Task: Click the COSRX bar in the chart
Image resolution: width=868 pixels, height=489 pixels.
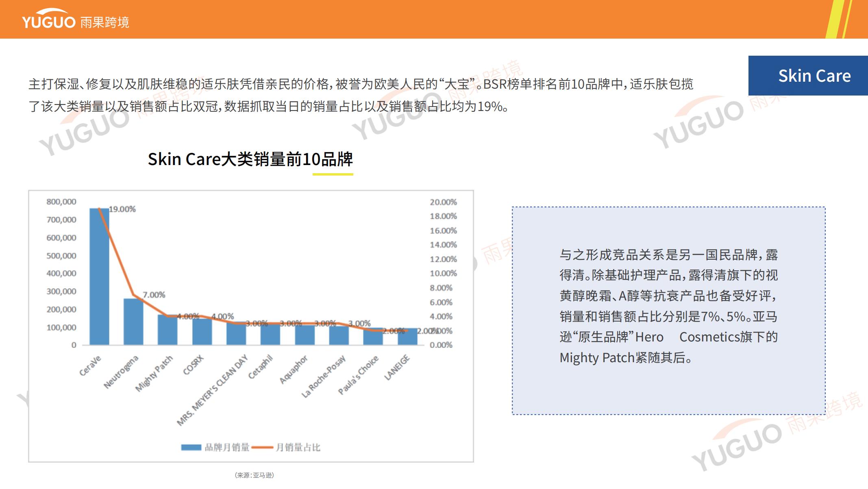Action: tap(202, 332)
